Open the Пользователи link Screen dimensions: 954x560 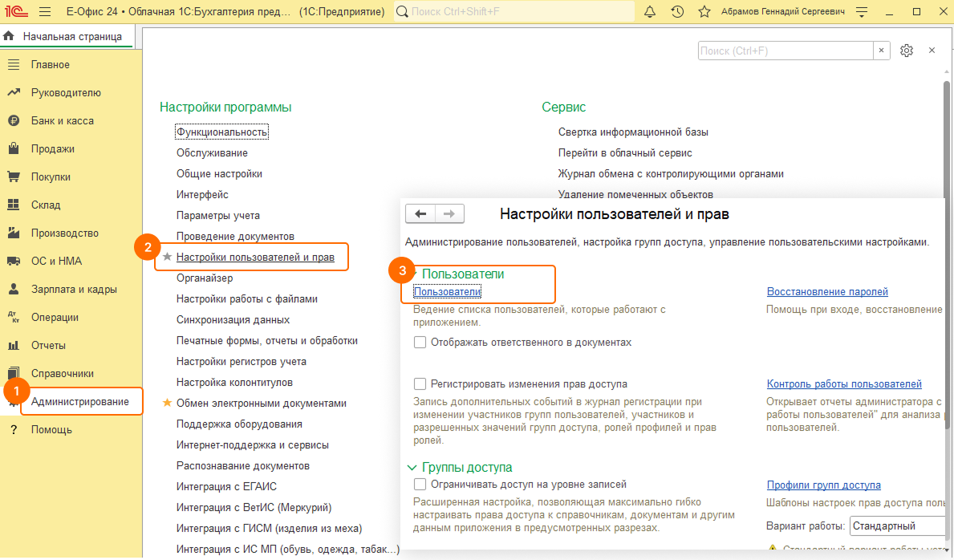(447, 291)
